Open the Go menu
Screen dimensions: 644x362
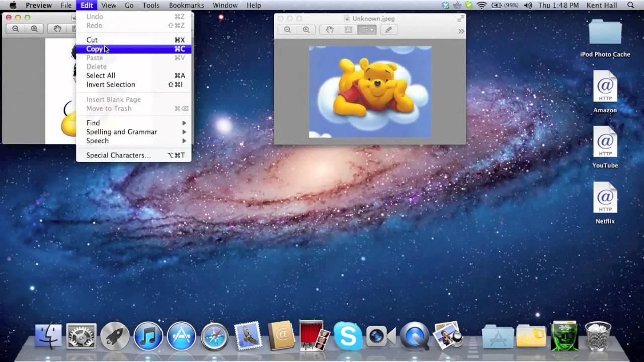[x=129, y=5]
